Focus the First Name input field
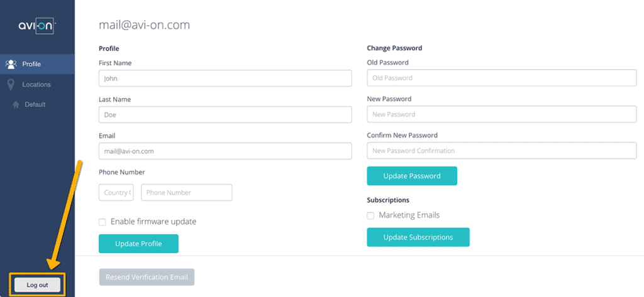Image resolution: width=644 pixels, height=297 pixels. coord(225,78)
